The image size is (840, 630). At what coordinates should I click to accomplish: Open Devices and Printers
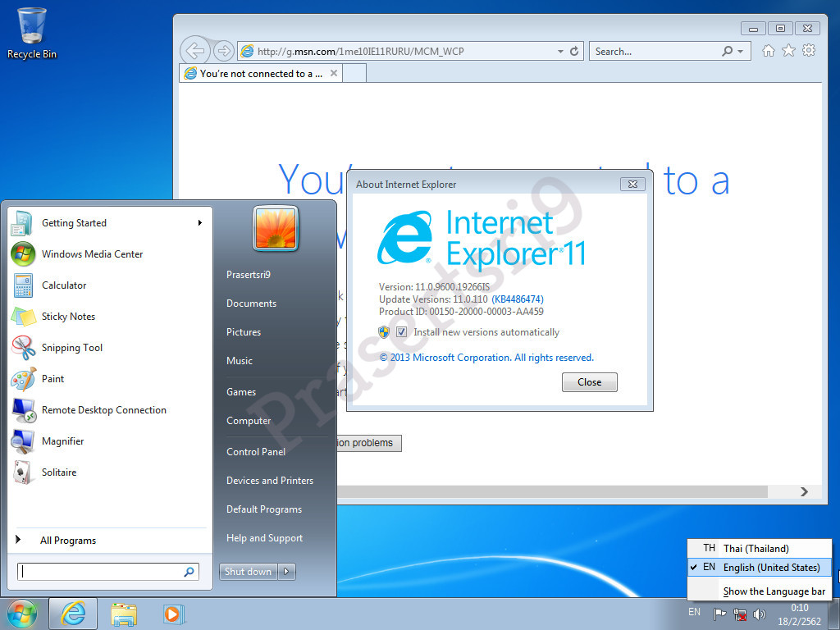[x=270, y=481]
